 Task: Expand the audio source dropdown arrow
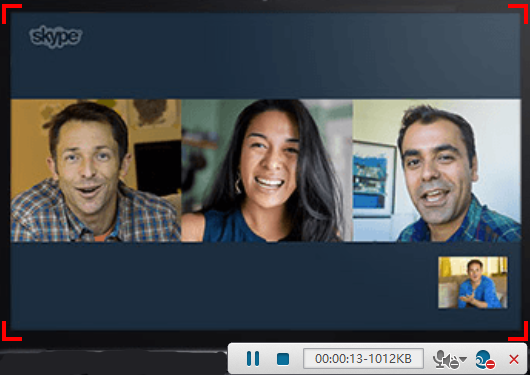click(x=463, y=358)
